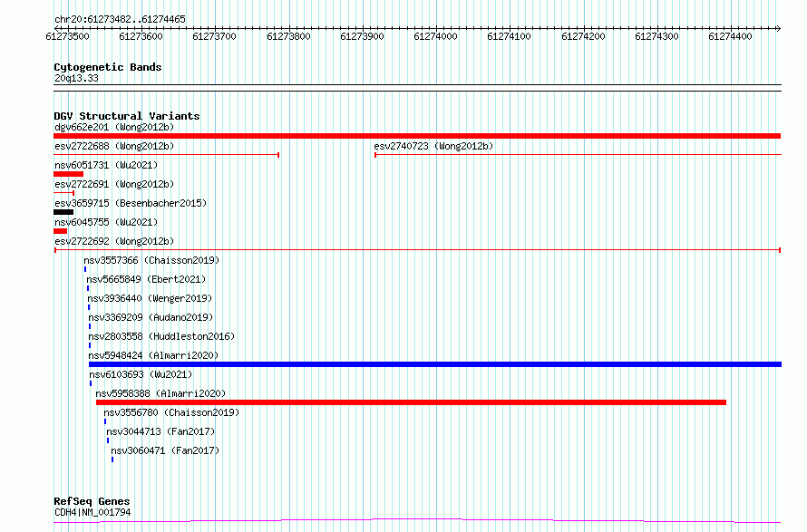Click the 61273500 ruler coordinate
Viewport: 807px width, 532px height.
coord(67,36)
